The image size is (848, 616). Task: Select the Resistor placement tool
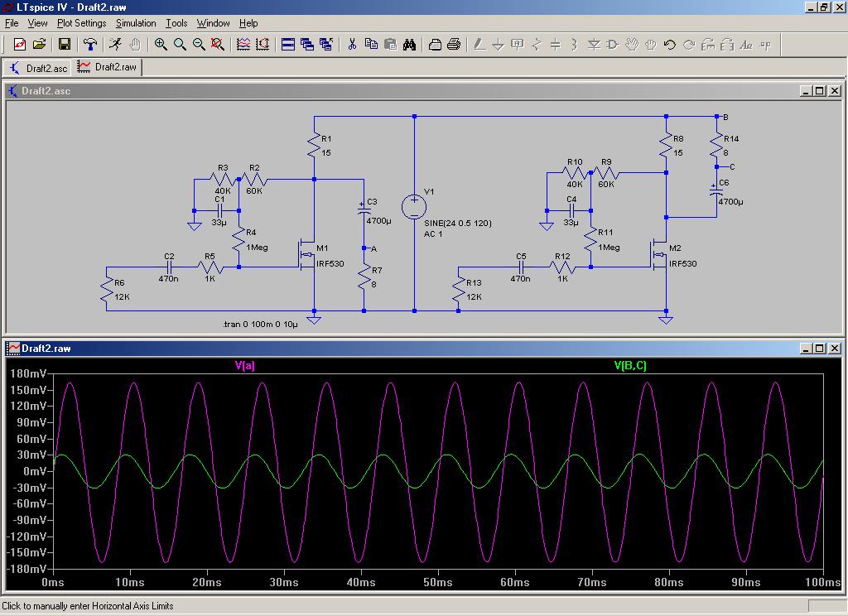537,45
